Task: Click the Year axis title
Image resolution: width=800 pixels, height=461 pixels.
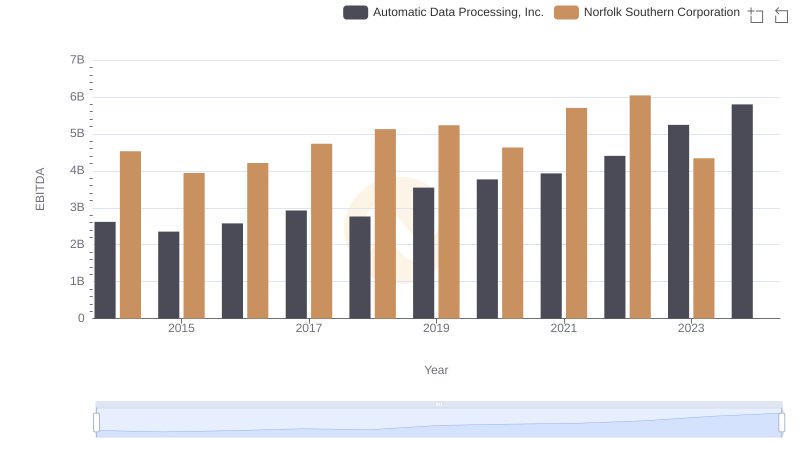Action: [x=436, y=370]
